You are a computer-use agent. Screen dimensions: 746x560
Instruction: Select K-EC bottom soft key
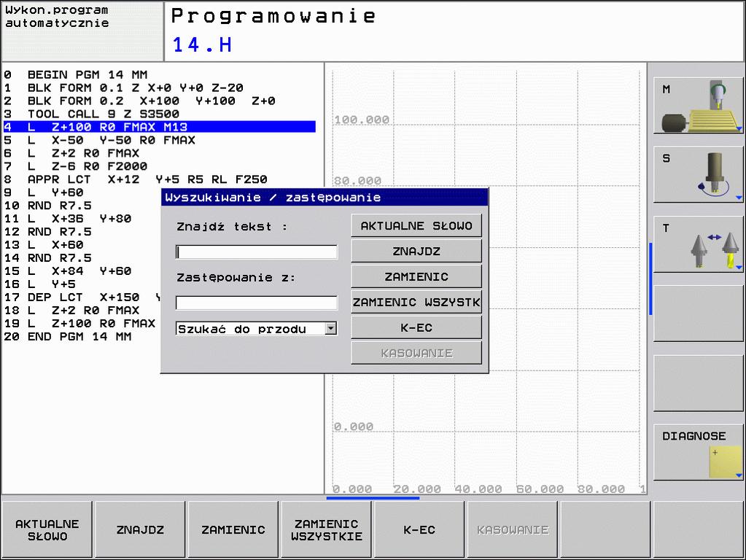tap(419, 529)
